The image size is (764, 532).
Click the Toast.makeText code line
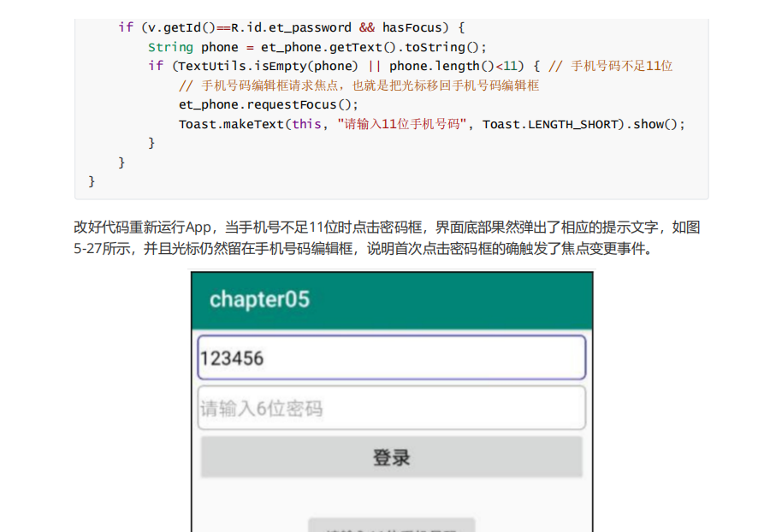[432, 124]
